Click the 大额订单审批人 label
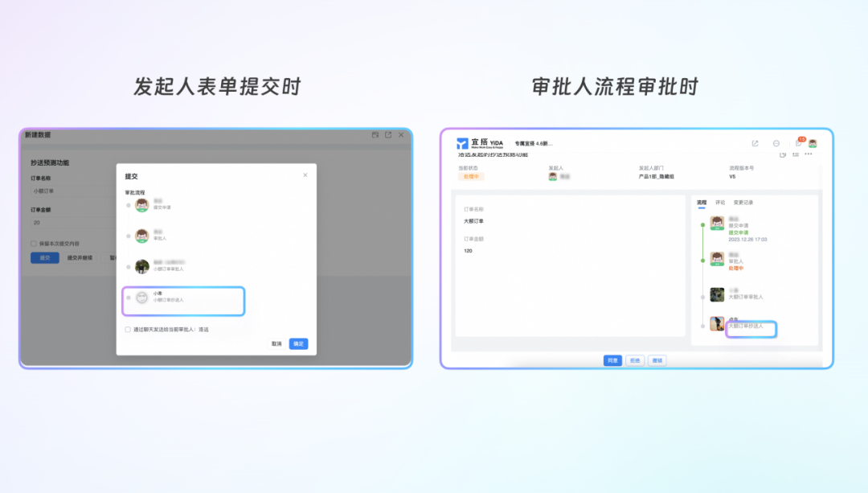Screen dimensions: 868x493 point(746,298)
